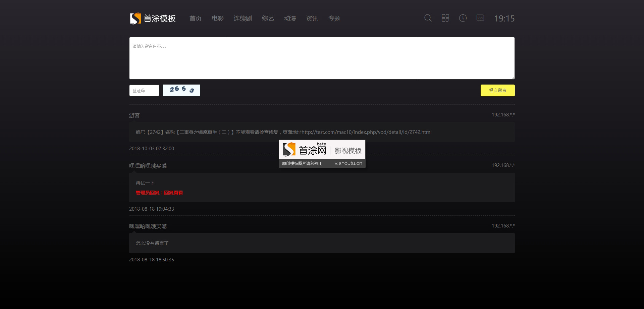This screenshot has width=644, height=309.
Task: Click the red 管理员回复:回复看看 text
Action: click(x=159, y=193)
